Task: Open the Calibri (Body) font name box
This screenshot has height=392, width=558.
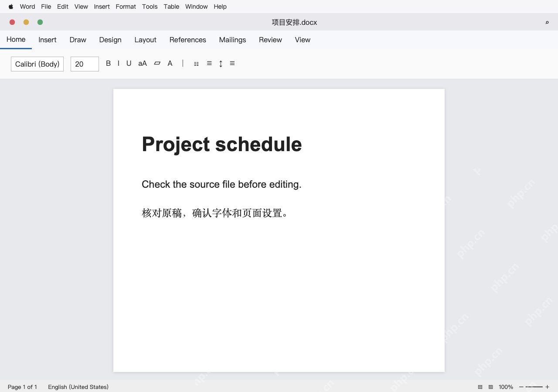Action: coord(37,64)
